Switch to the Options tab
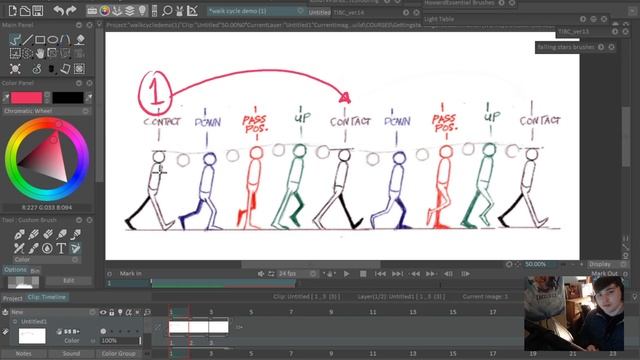The image size is (640, 360). coord(16,270)
